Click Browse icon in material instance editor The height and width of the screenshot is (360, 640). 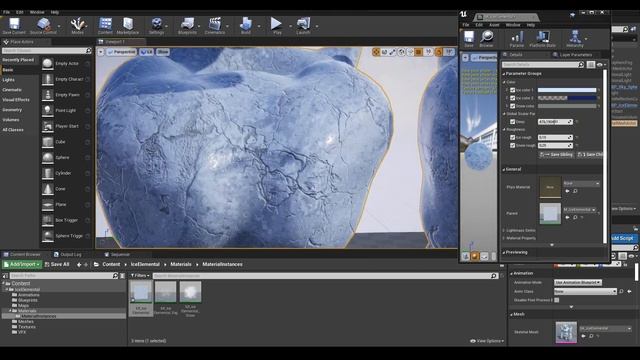tap(486, 39)
